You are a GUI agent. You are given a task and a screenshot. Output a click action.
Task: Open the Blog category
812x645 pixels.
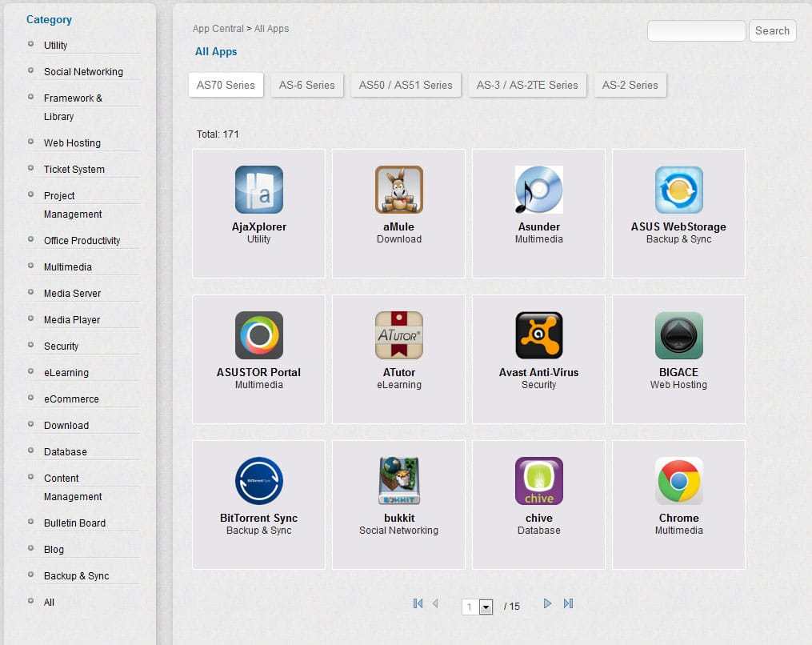[x=54, y=550]
